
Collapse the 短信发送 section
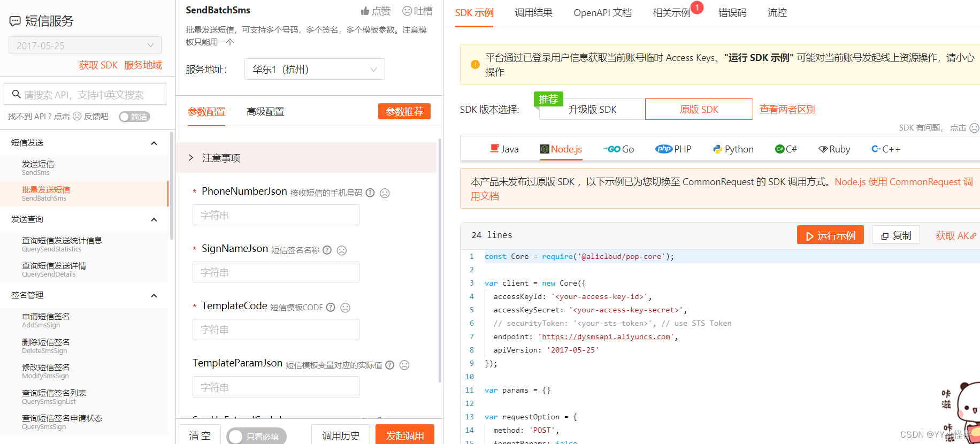pos(154,143)
